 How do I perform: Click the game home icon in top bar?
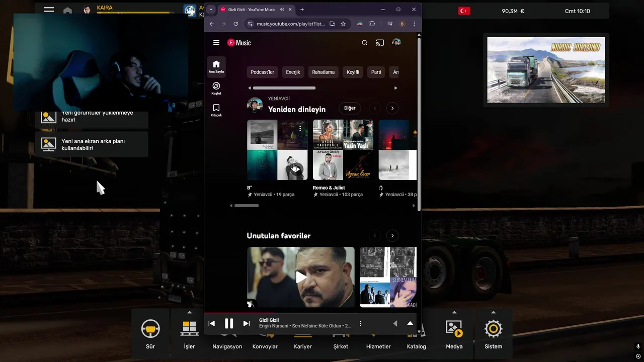67,10
